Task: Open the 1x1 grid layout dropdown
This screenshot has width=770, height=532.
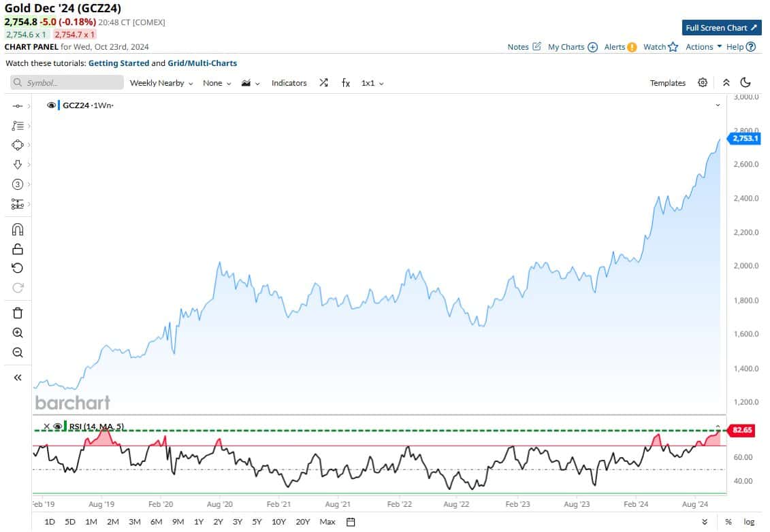Action: (x=370, y=82)
